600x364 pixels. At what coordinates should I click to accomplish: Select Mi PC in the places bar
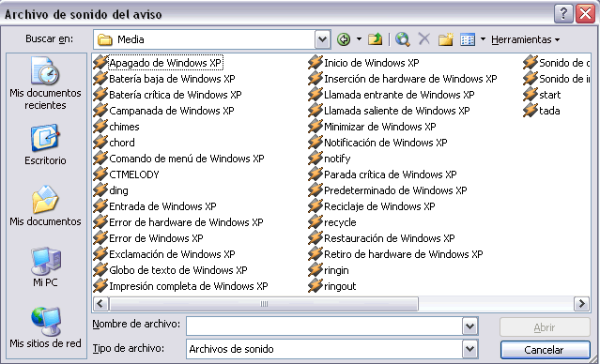[45, 266]
